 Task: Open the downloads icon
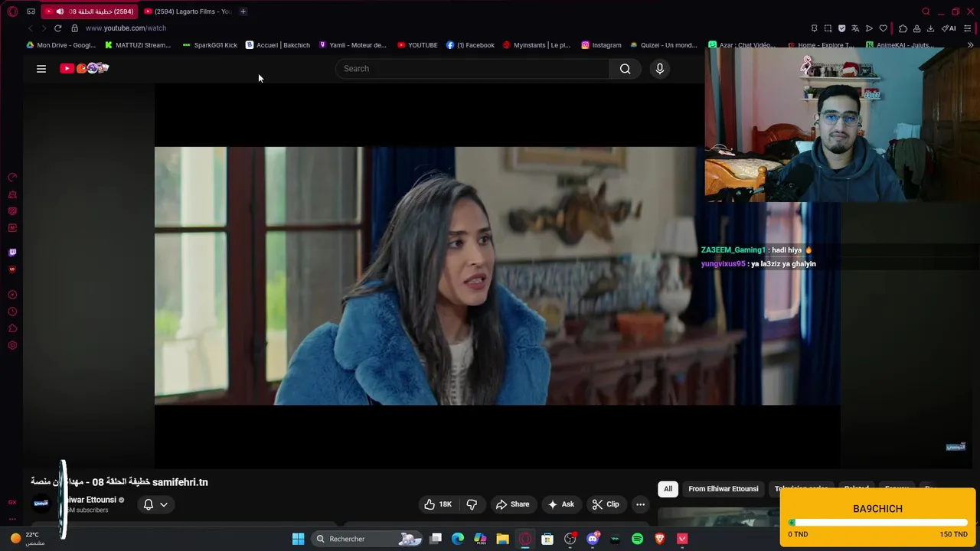pyautogui.click(x=930, y=28)
